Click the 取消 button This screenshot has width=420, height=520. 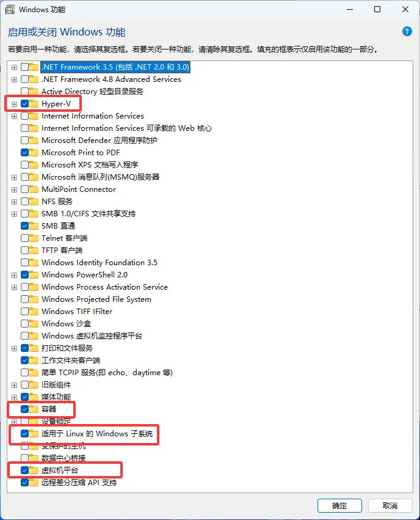[x=390, y=505]
